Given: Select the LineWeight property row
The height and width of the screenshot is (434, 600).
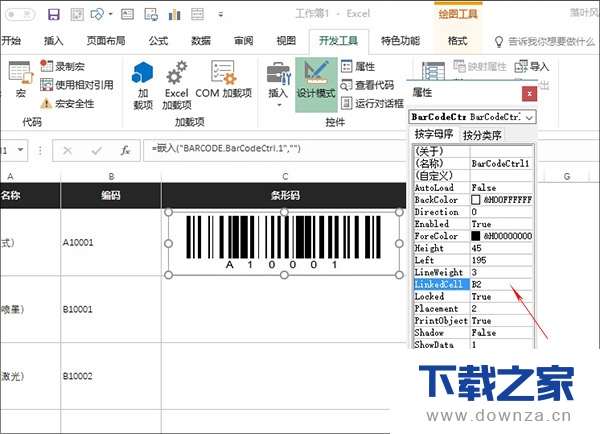Looking at the screenshot, I should click(x=473, y=272).
